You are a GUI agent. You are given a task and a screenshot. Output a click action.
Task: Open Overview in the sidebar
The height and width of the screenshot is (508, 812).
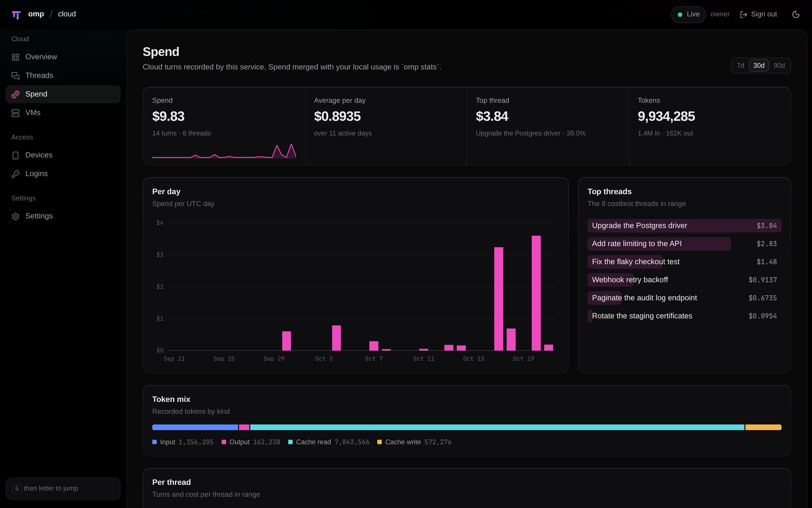tap(63, 57)
